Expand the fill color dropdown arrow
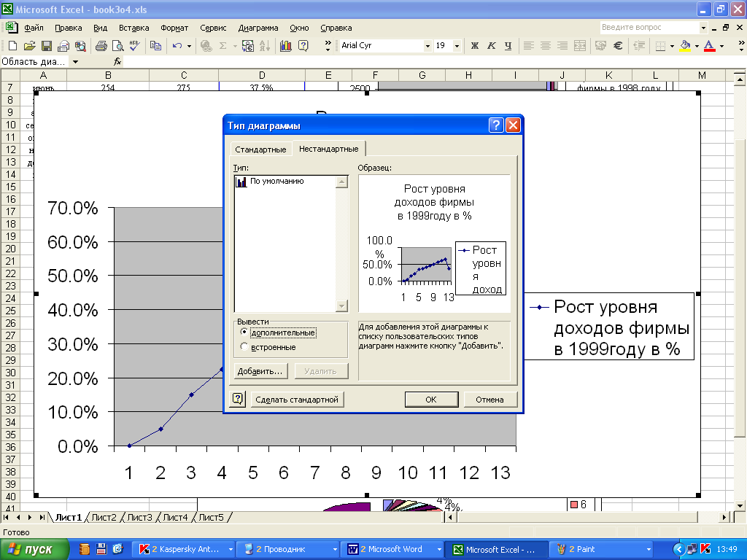 point(697,46)
